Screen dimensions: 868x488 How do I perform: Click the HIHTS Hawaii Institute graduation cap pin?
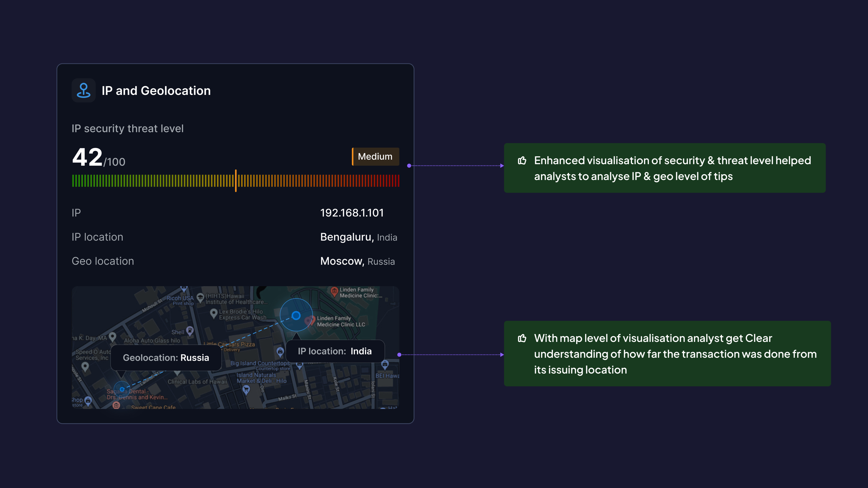[200, 297]
